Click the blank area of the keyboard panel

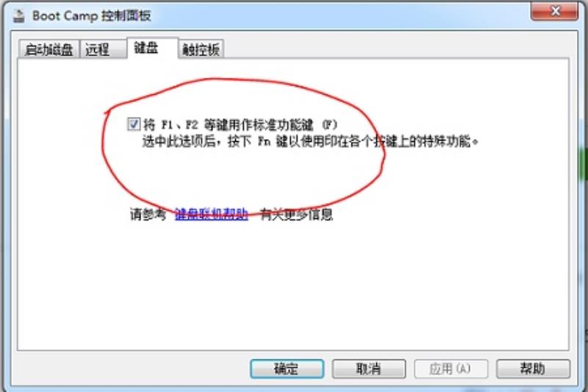click(x=293, y=285)
